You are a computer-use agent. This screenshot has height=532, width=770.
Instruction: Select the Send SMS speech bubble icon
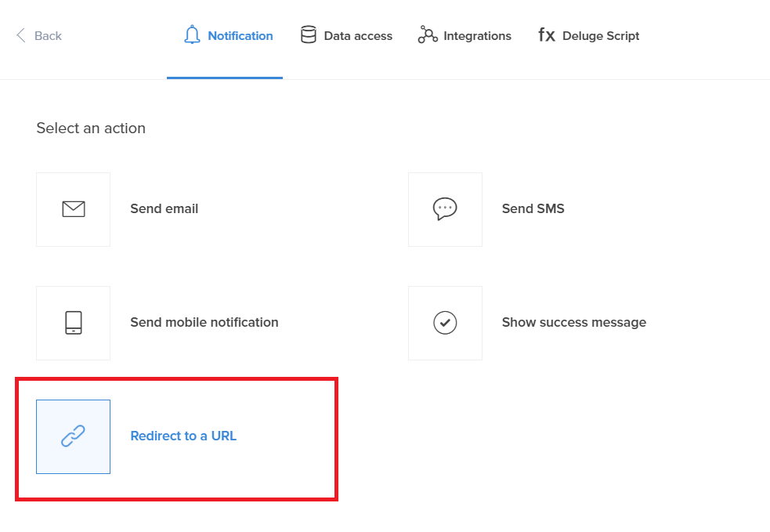445,209
